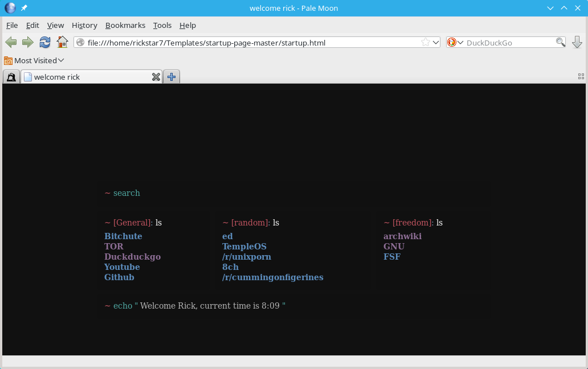Click the search magnifier icon
Screen dimensions: 588x369
pyautogui.click(x=560, y=42)
